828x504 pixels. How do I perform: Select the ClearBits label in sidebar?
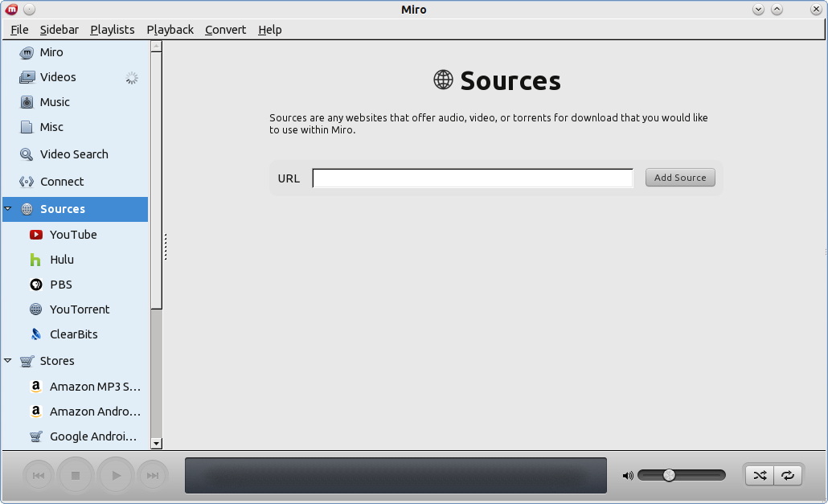74,334
